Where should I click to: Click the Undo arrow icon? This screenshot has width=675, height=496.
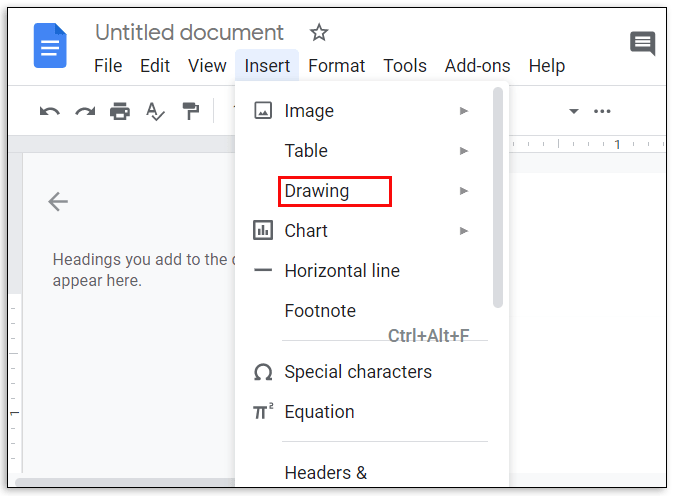point(50,111)
